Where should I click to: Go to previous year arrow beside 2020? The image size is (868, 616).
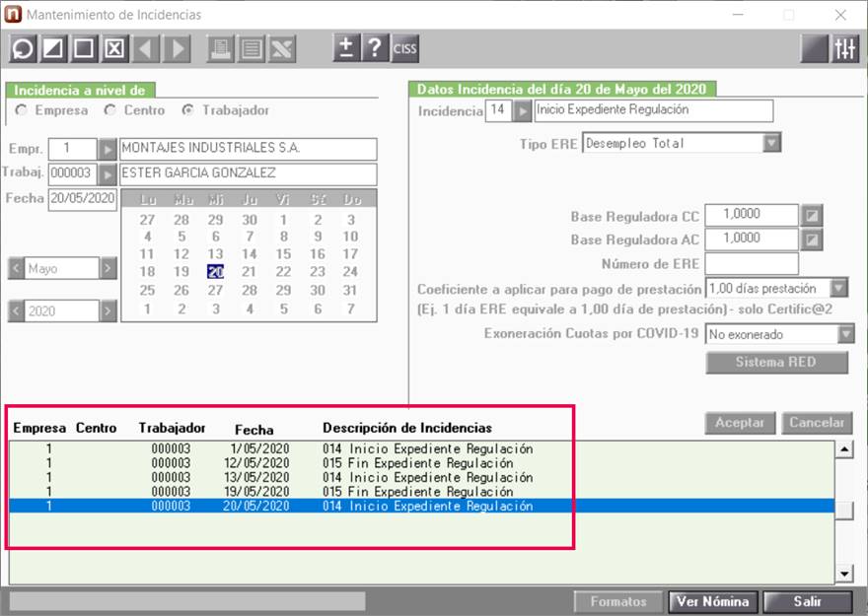16,310
